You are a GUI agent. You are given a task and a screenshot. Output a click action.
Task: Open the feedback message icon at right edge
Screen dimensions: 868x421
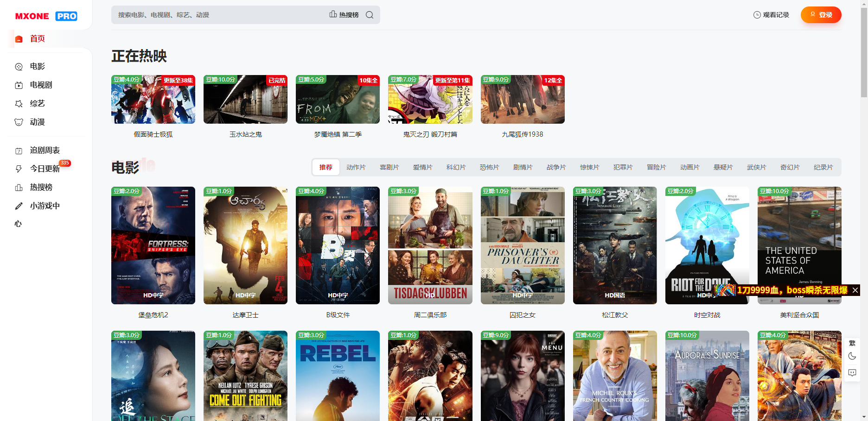(852, 373)
